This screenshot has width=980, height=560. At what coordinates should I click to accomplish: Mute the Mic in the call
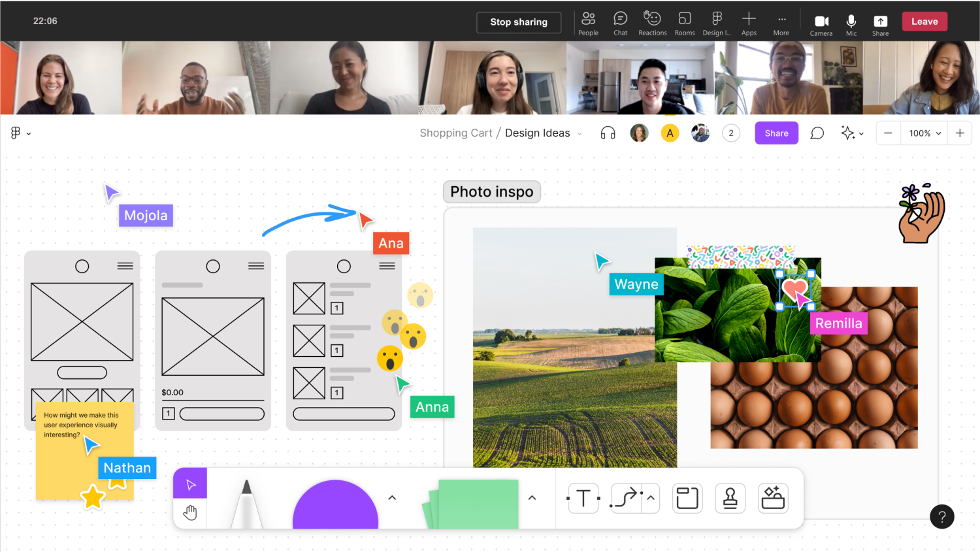851,22
